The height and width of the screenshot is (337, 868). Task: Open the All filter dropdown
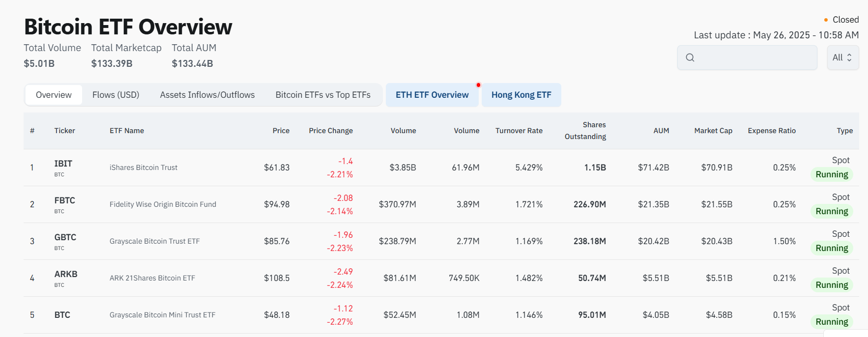(x=842, y=57)
